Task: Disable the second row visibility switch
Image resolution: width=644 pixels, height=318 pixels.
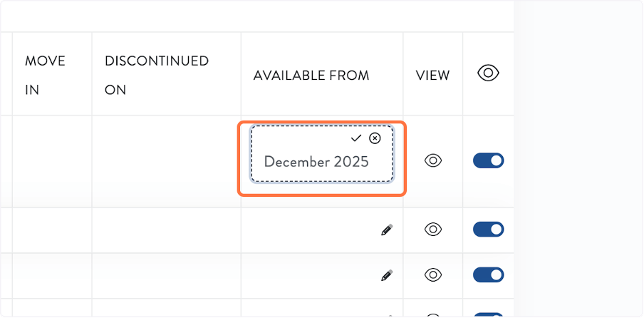Action: coord(488,230)
